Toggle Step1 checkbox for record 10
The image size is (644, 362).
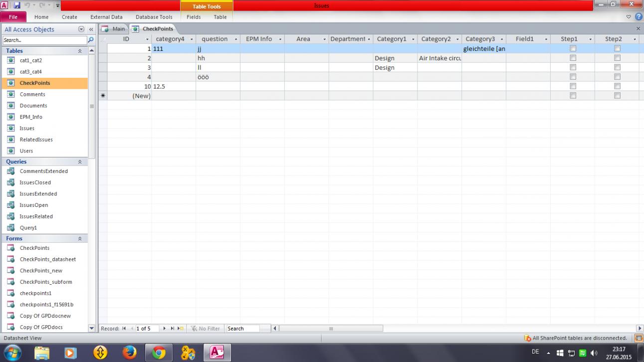[x=573, y=86]
